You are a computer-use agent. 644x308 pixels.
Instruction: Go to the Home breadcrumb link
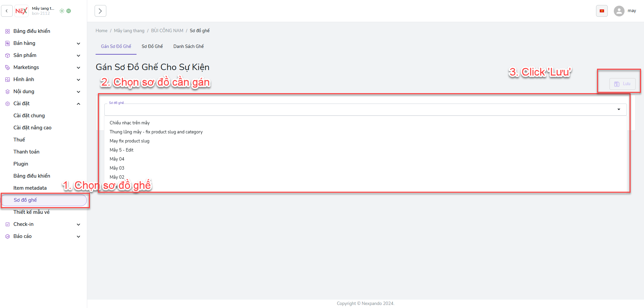click(101, 30)
